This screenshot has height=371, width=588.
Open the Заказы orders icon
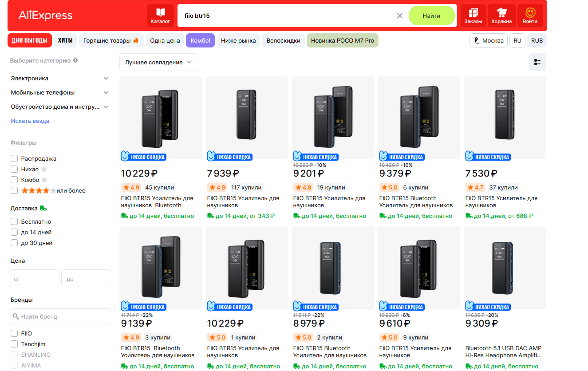click(473, 16)
